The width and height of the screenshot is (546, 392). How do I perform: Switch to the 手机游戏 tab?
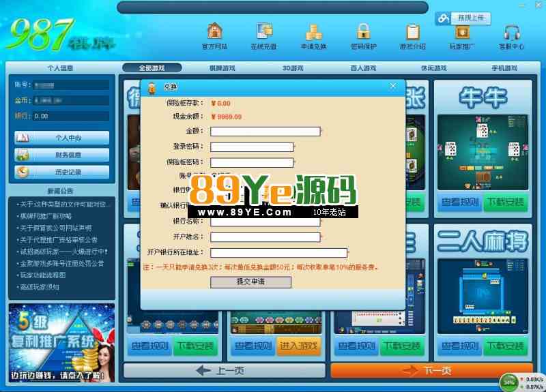coord(504,68)
